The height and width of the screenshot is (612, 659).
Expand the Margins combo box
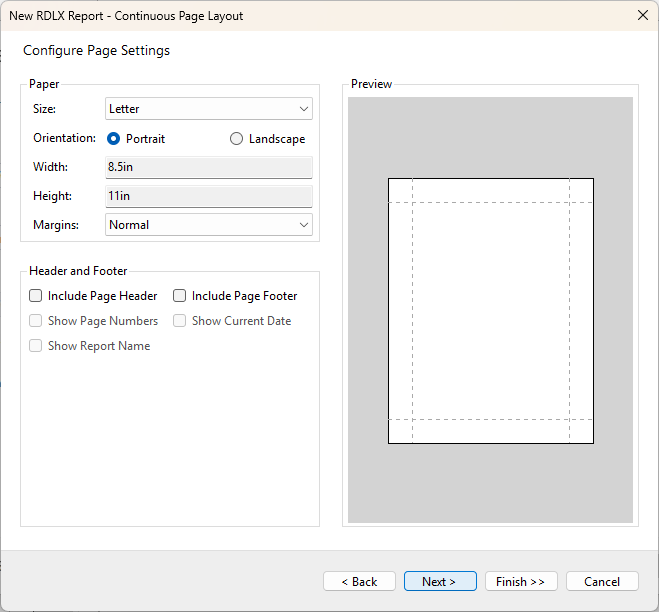pos(208,225)
